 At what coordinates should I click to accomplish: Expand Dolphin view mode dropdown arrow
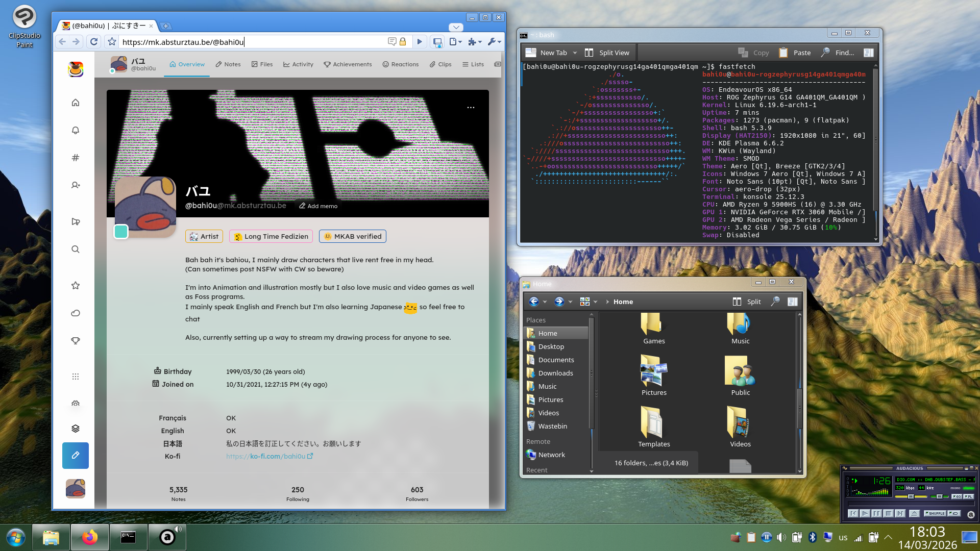tap(595, 302)
